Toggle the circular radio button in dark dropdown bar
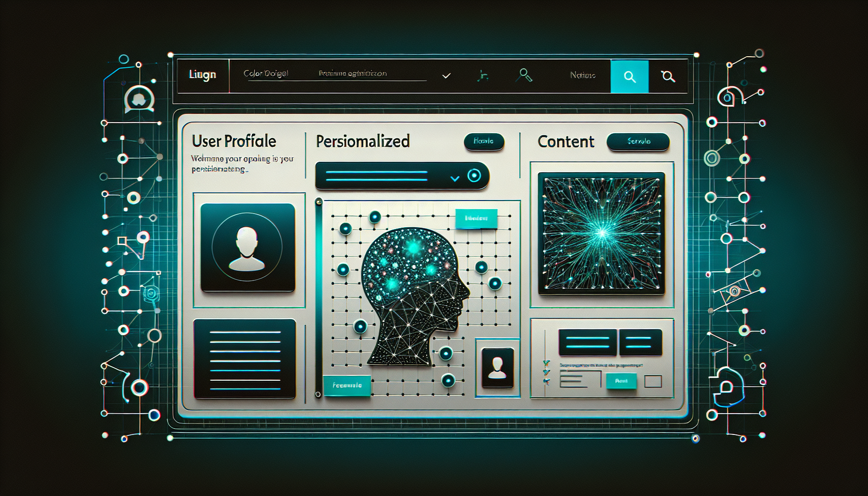 click(x=474, y=175)
